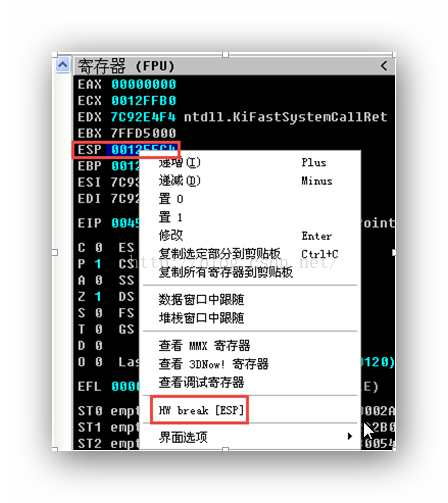Select the EDI register label

(x=89, y=199)
